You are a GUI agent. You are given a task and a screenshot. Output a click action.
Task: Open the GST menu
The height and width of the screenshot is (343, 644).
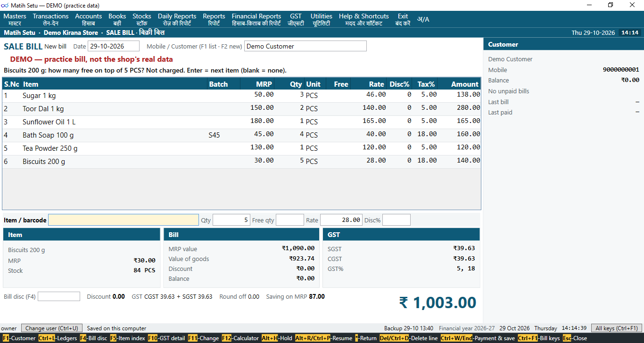pyautogui.click(x=296, y=19)
